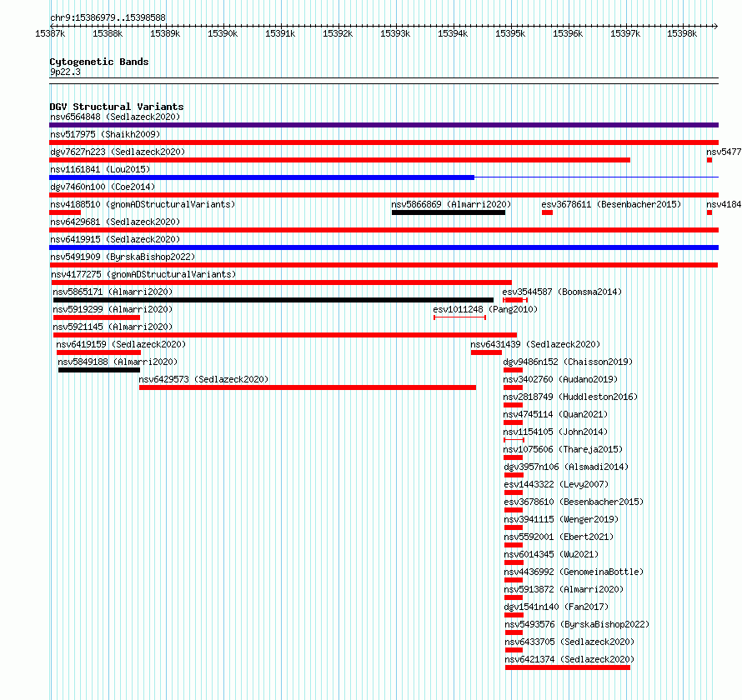Viewport: 742px width, 700px height.
Task: Open the nsv1161841 (Lou2015) label
Action: coord(100,169)
